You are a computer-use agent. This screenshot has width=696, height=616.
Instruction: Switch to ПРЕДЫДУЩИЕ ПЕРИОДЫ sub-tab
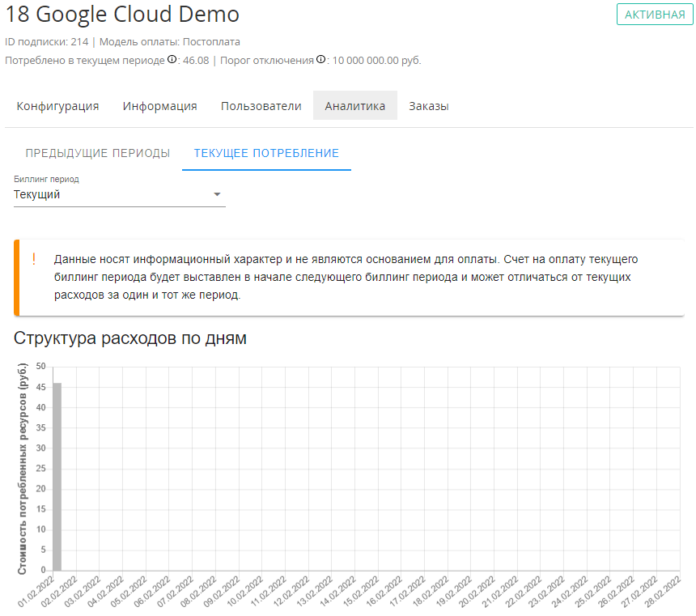pos(98,153)
